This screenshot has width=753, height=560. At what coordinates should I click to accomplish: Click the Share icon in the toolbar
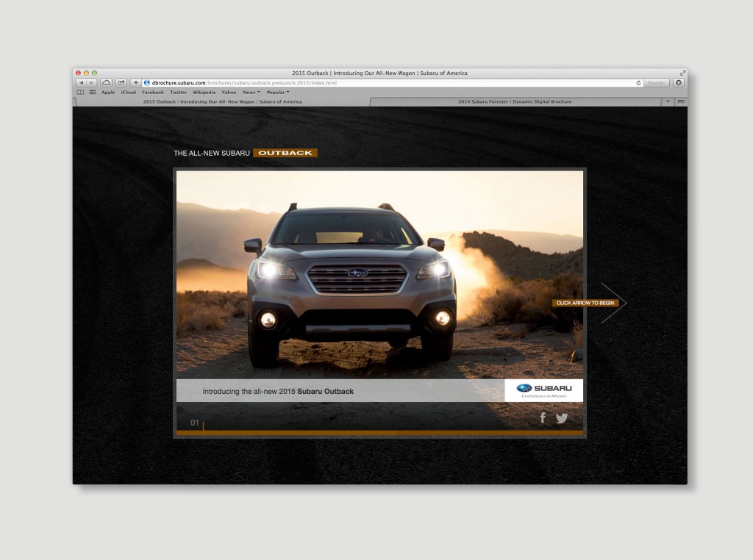[121, 83]
